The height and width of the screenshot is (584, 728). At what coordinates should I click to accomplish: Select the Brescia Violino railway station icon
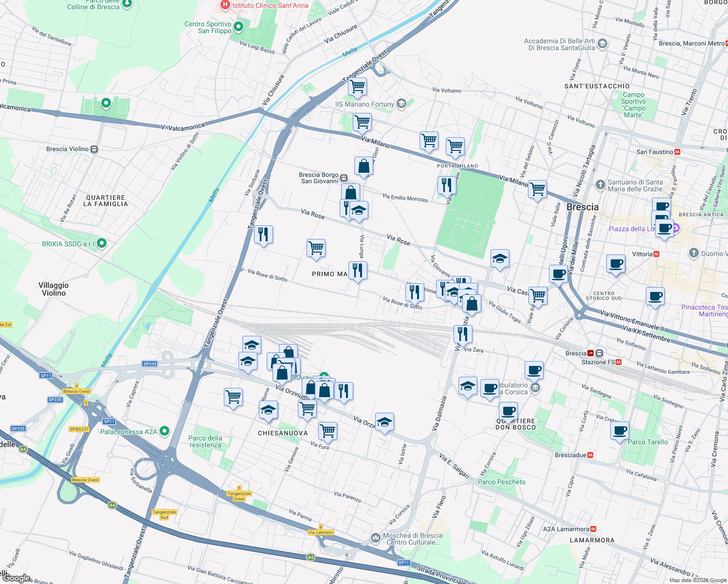(93, 148)
